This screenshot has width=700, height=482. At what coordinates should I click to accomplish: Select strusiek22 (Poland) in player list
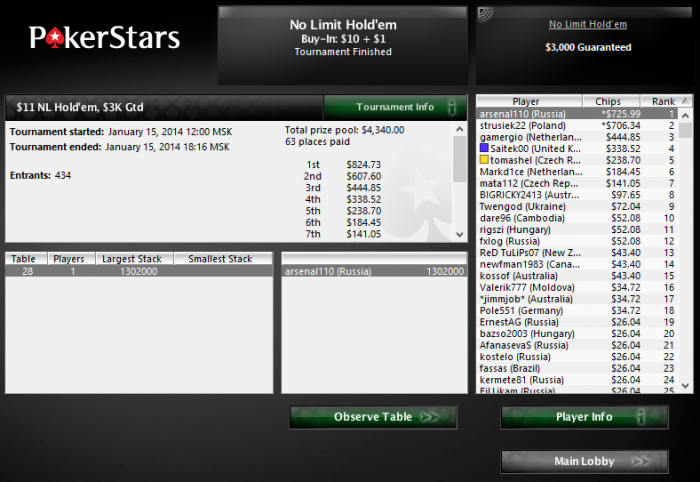[x=577, y=125]
